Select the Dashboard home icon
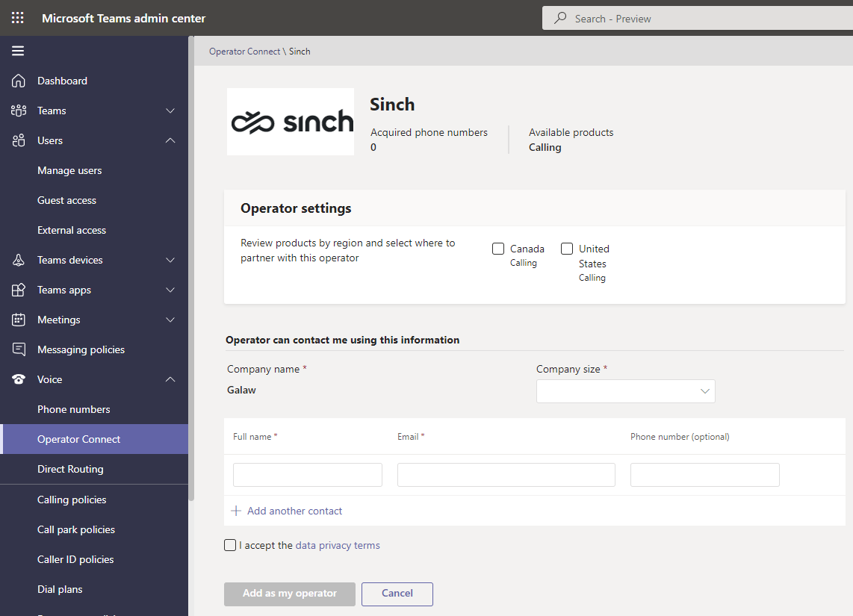This screenshot has width=853, height=616. 18,81
